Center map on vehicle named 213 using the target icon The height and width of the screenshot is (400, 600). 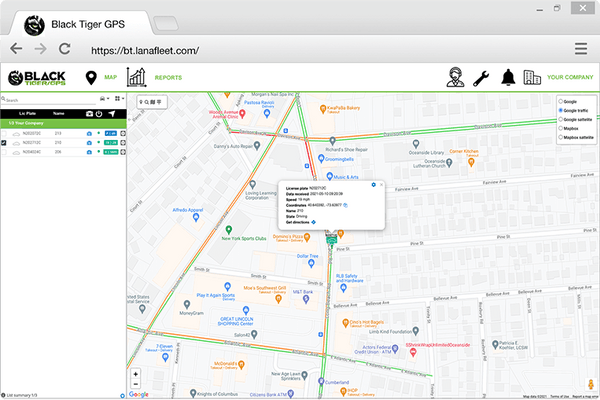(123, 134)
